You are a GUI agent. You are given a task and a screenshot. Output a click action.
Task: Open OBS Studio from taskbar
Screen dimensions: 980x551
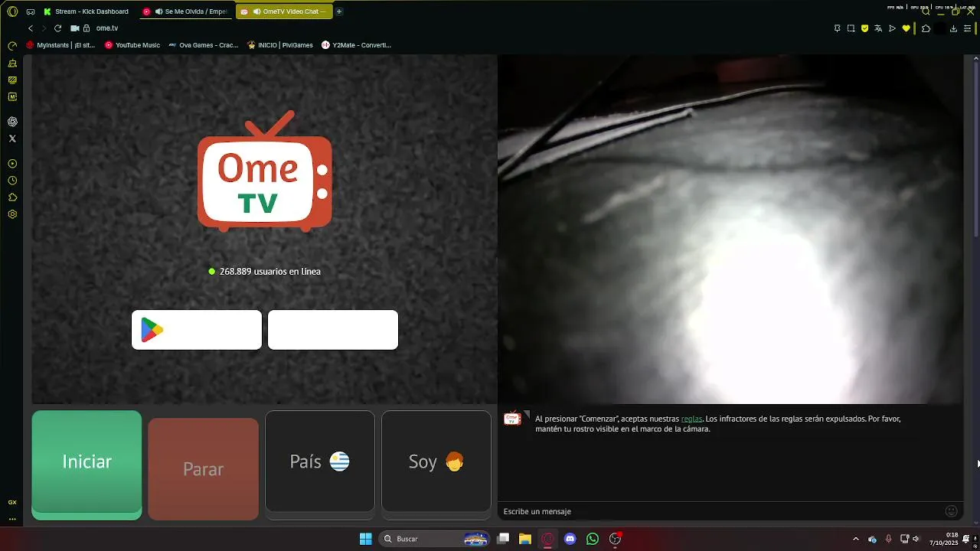615,539
